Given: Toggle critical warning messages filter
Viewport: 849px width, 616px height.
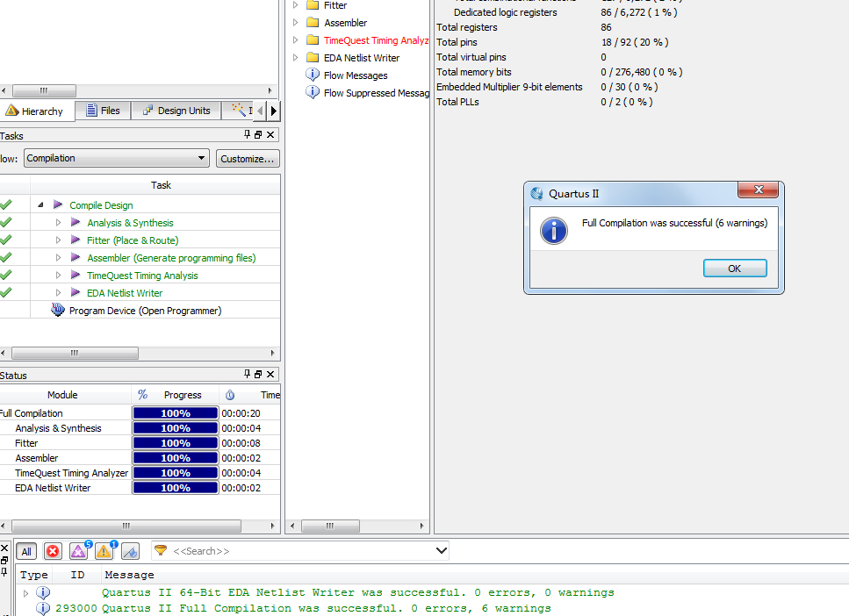Looking at the screenshot, I should (x=78, y=552).
